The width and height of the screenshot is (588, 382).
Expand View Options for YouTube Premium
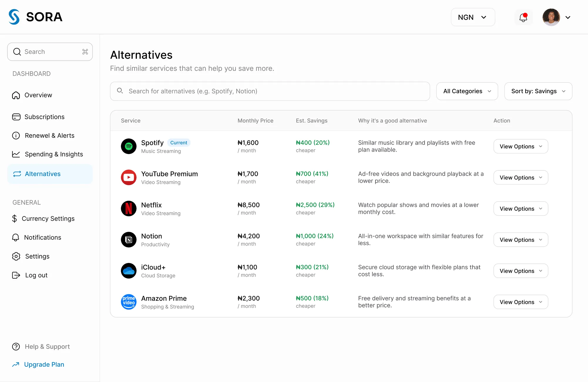[521, 177]
